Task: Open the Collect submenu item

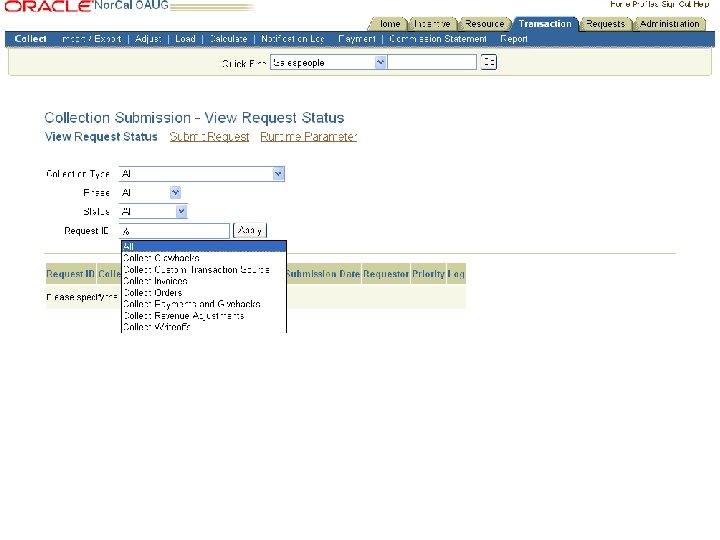Action: [x=30, y=39]
